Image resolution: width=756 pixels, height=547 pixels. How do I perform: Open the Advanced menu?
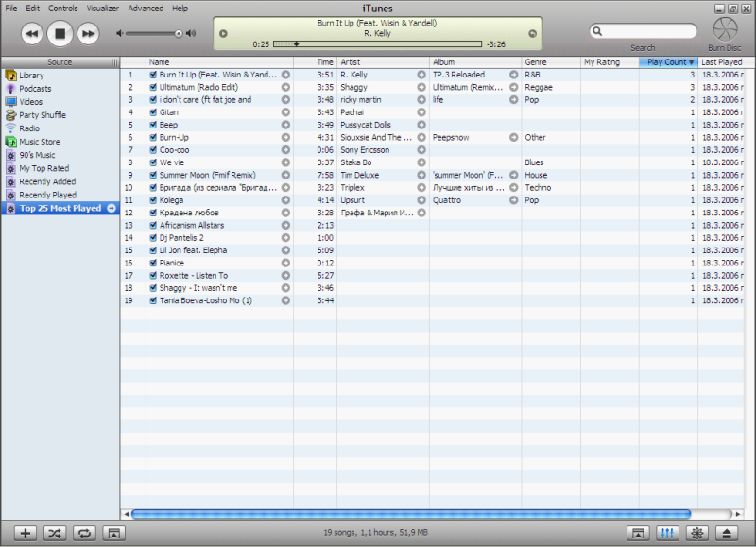(146, 9)
